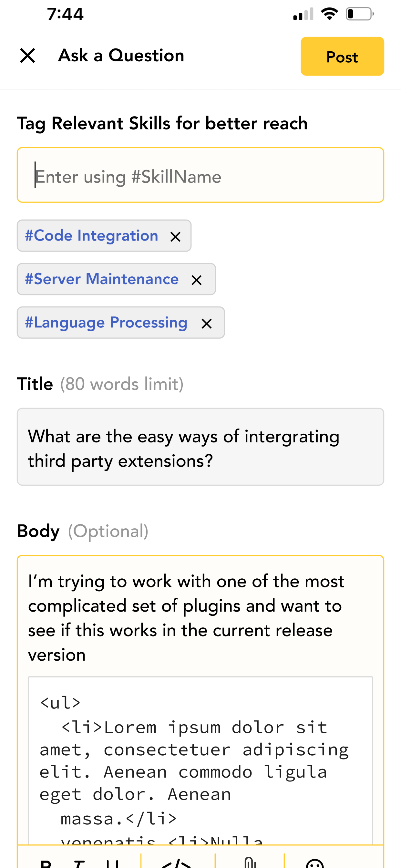Toggle bold formatting in the body toolbar
Image resolution: width=401 pixels, height=868 pixels.
click(x=46, y=863)
